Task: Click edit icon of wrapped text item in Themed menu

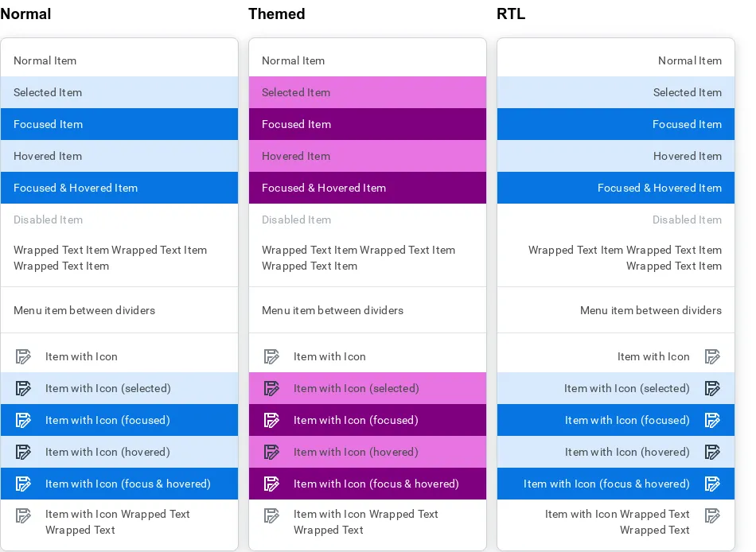Action: click(x=271, y=516)
